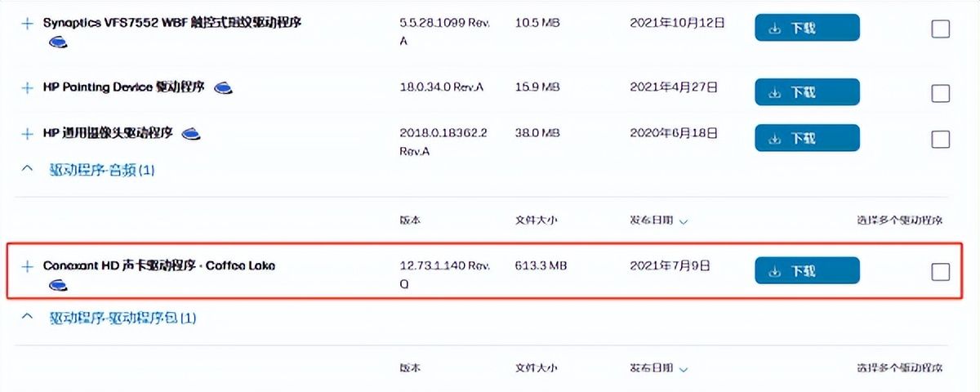Image resolution: width=980 pixels, height=392 pixels.
Task: Sort driver package list by 发布日期 arrow
Action: point(684,368)
